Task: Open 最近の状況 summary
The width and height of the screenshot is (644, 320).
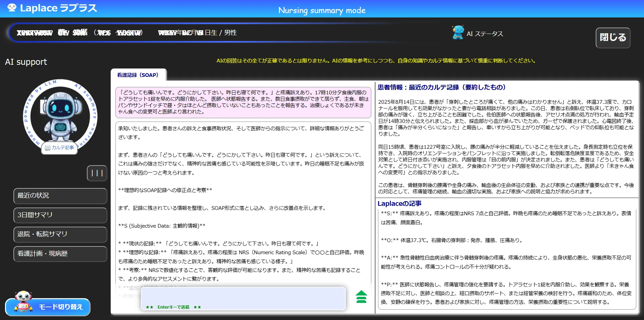Action: [x=60, y=196]
